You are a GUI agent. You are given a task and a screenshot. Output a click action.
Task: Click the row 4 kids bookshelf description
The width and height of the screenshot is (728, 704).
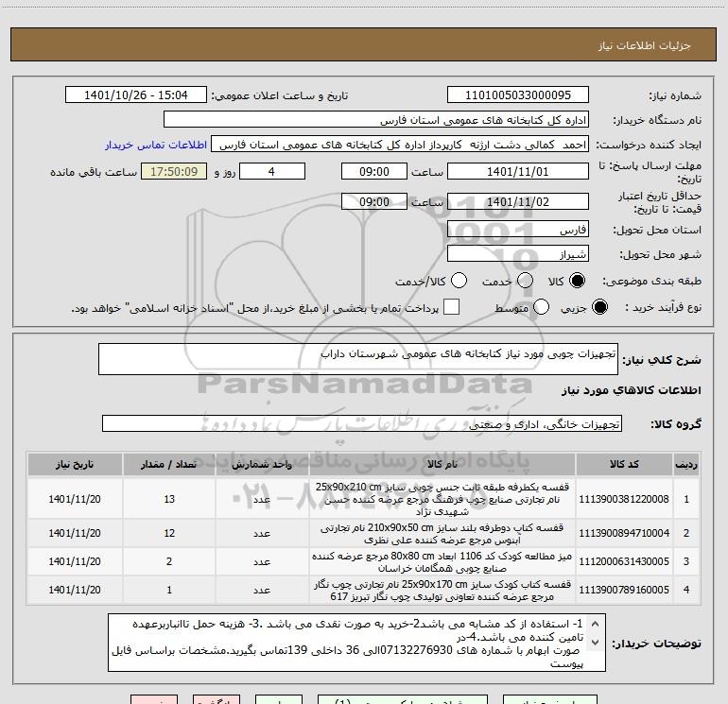(442, 591)
